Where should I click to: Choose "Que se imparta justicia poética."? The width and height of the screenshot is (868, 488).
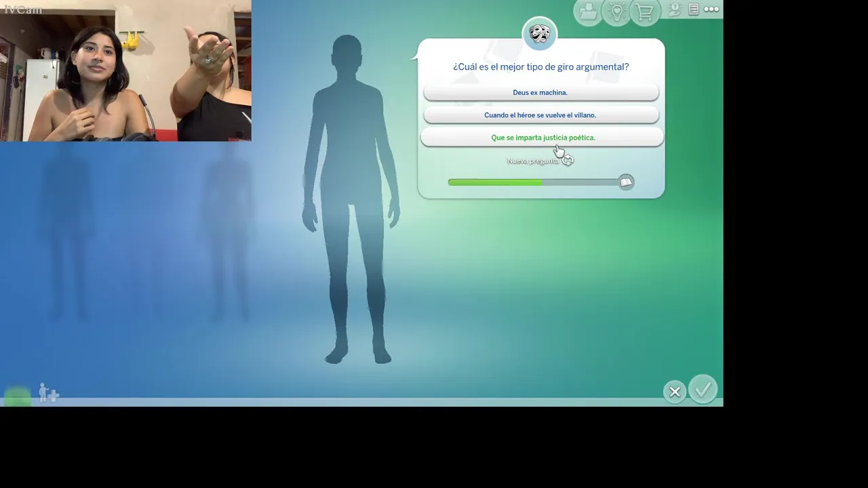pyautogui.click(x=542, y=138)
